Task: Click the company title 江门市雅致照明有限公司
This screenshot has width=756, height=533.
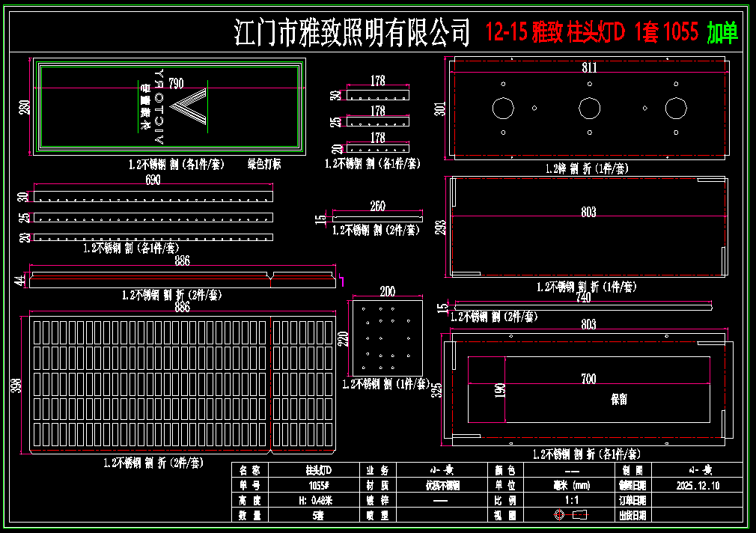Action: tap(353, 34)
